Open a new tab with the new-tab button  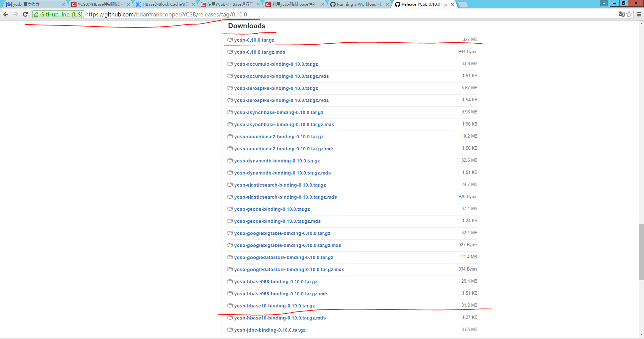pyautogui.click(x=463, y=4)
